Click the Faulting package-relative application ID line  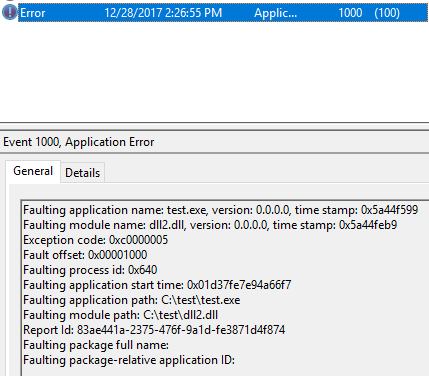pyautogui.click(x=129, y=360)
